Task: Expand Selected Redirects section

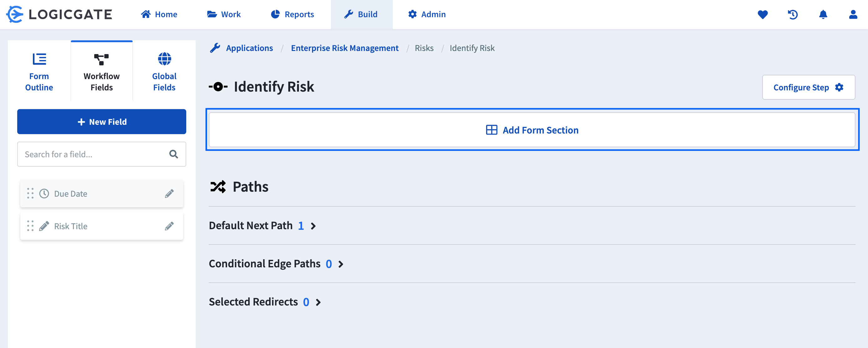Action: pyautogui.click(x=318, y=302)
